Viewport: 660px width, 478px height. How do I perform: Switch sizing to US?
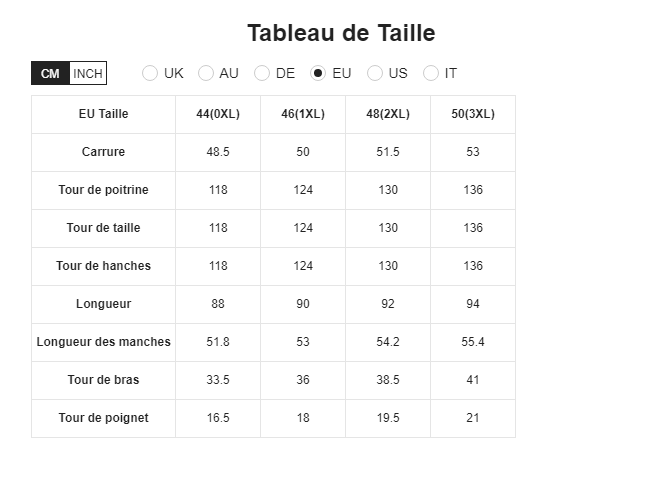coord(375,73)
